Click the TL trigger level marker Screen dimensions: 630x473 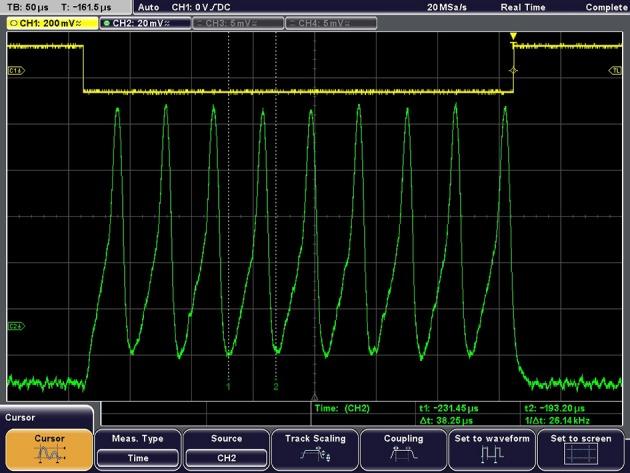point(617,70)
